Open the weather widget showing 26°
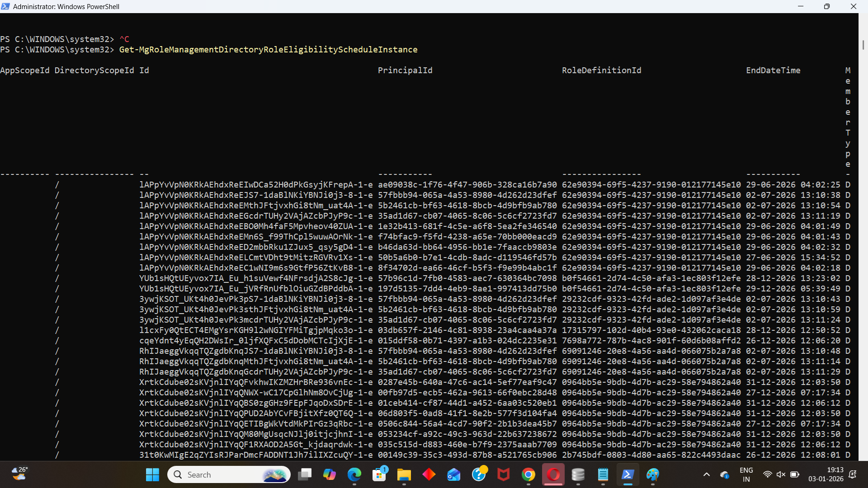 click(19, 474)
